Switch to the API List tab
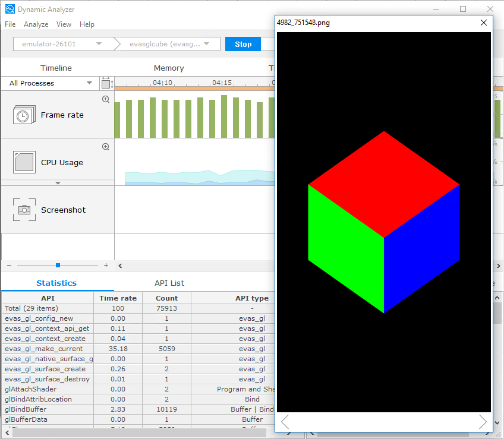 (x=168, y=283)
